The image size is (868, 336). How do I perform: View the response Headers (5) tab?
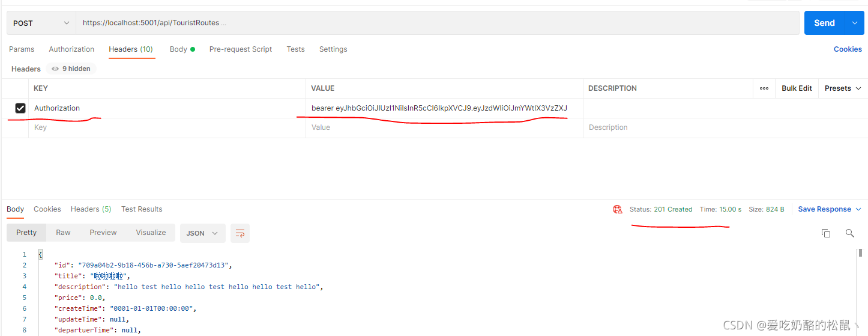(91, 209)
